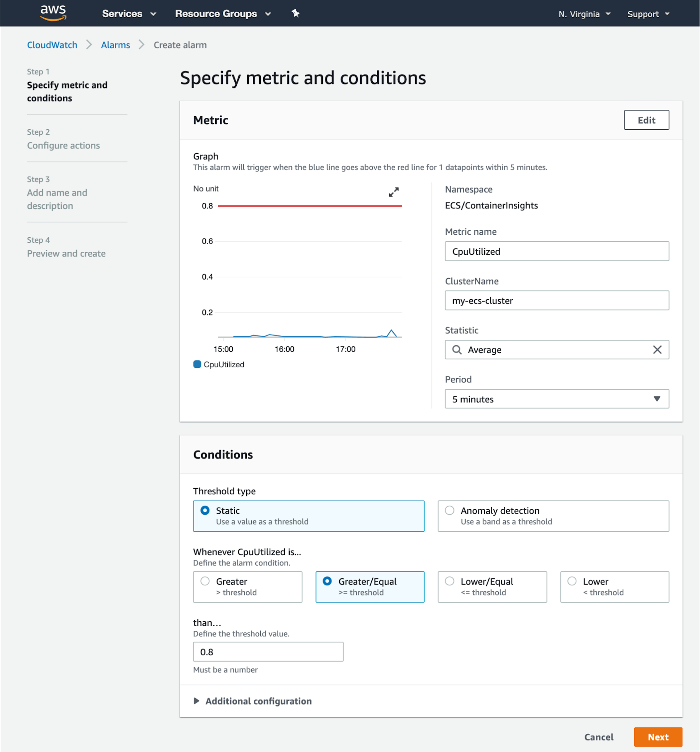Image resolution: width=700 pixels, height=752 pixels.
Task: Expand the metric graph to full screen
Action: (393, 192)
